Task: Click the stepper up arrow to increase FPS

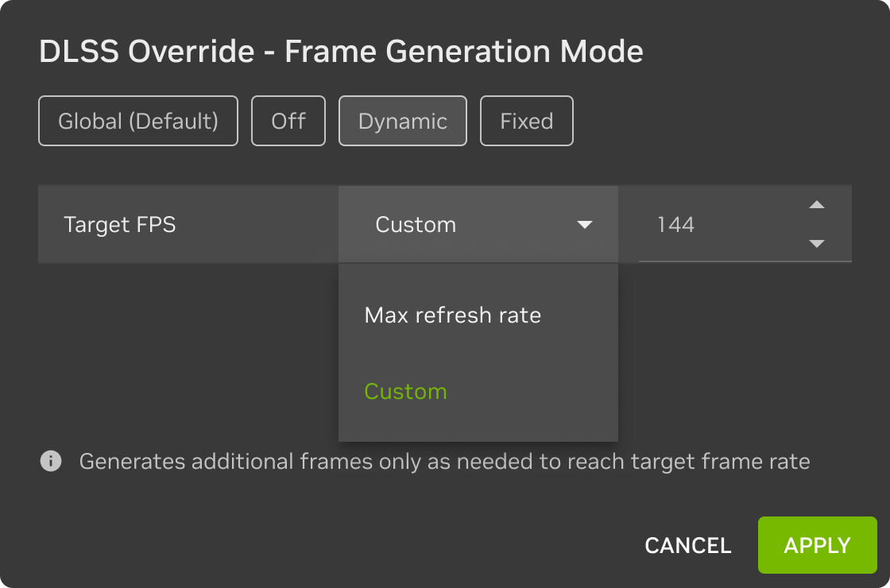Action: tap(817, 205)
